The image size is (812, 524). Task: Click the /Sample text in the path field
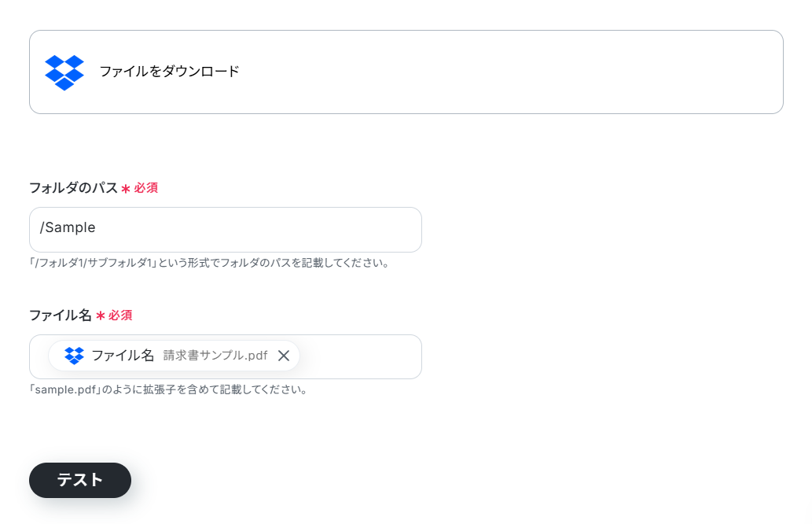[x=68, y=227]
